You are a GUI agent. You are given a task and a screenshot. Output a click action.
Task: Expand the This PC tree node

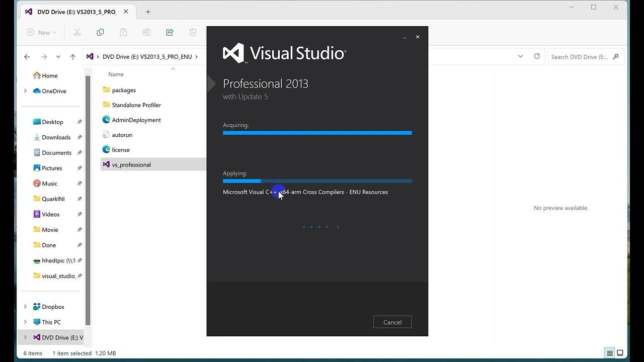[x=25, y=322]
